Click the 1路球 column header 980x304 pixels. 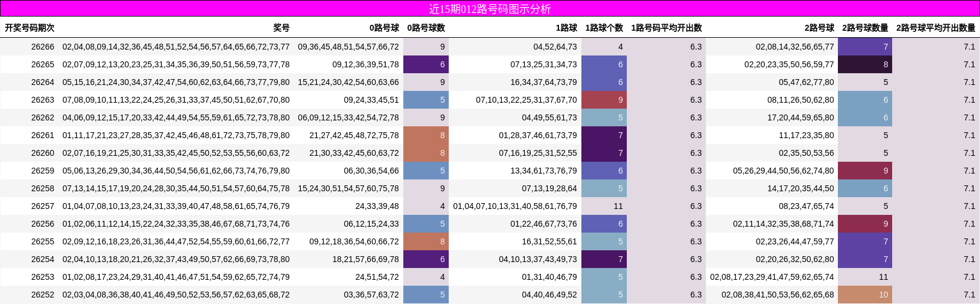click(567, 28)
